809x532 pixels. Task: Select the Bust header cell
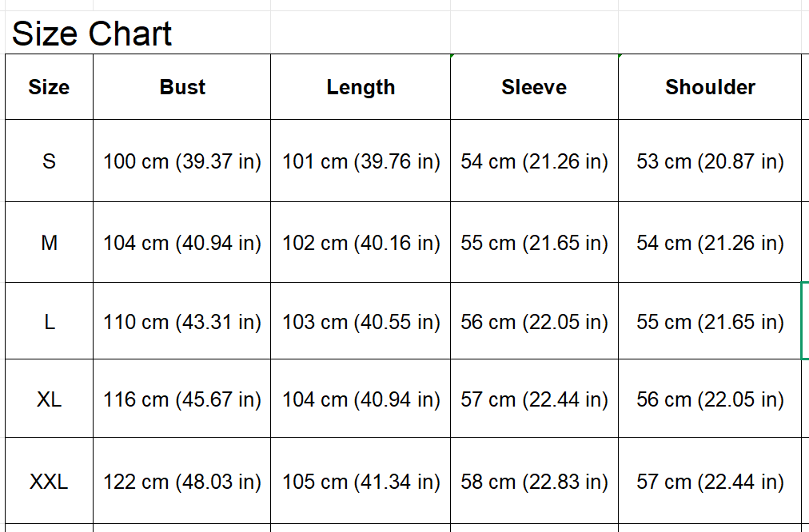(x=182, y=87)
